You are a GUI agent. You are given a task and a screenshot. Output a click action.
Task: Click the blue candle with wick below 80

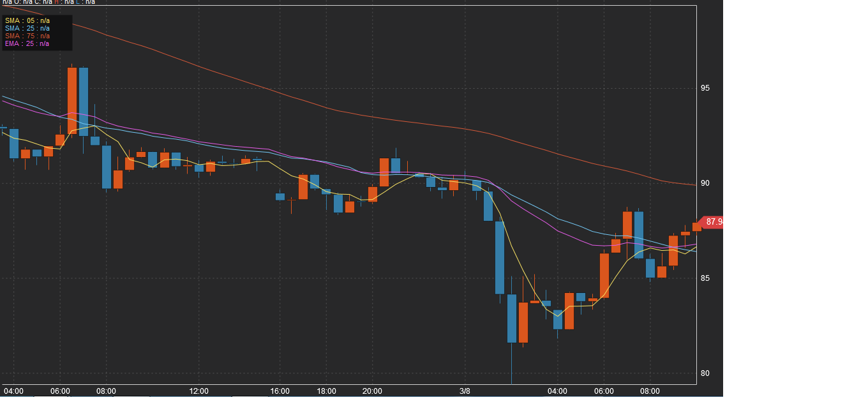511,318
